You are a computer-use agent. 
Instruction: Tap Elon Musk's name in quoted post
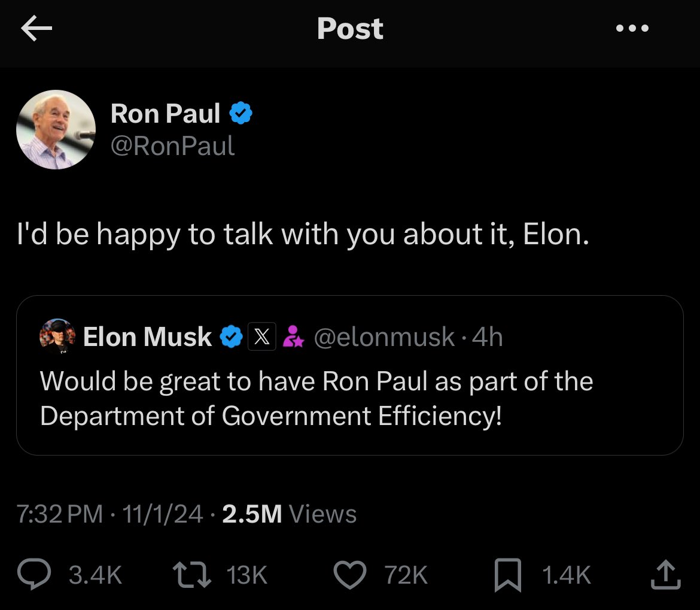(x=147, y=337)
